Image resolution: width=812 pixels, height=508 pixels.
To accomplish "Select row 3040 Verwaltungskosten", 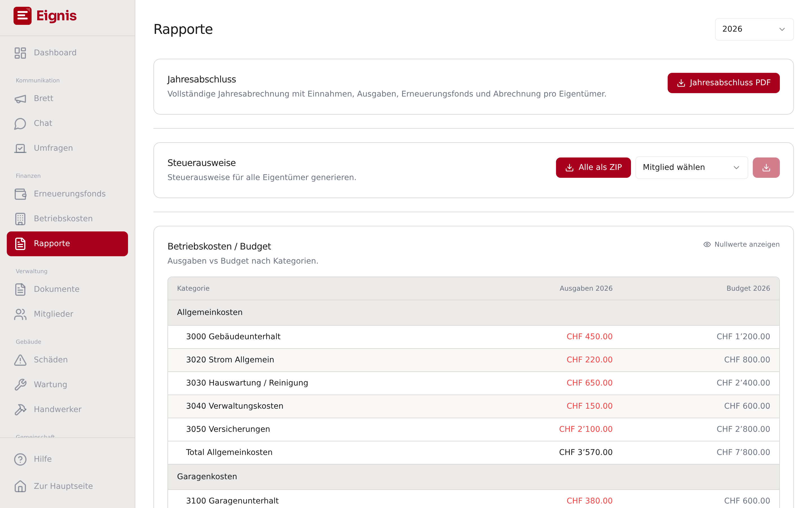I will (x=473, y=406).
